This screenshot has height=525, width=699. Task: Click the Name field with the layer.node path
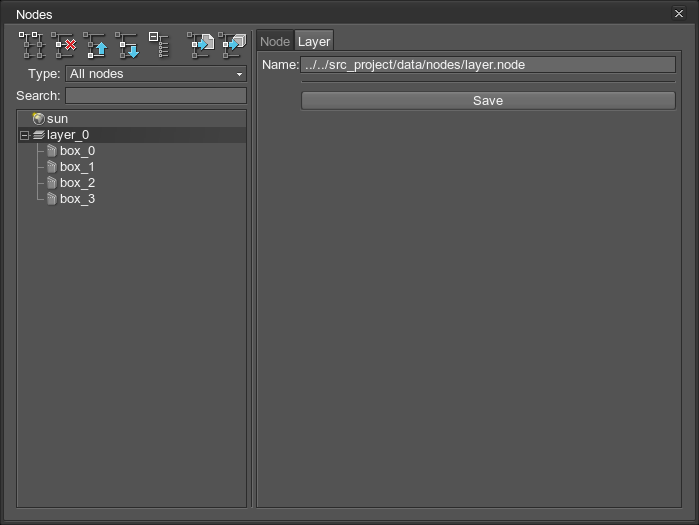487,65
